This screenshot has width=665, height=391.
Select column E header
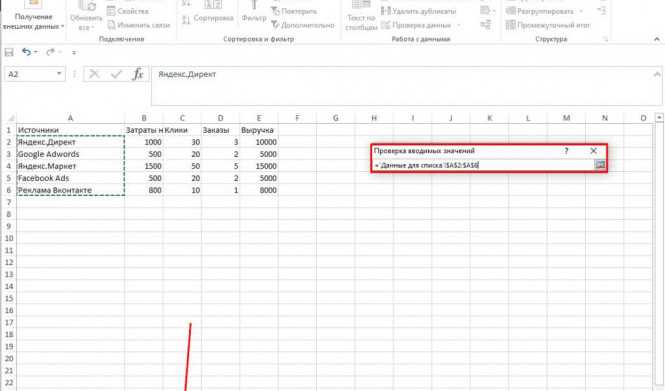(259, 118)
